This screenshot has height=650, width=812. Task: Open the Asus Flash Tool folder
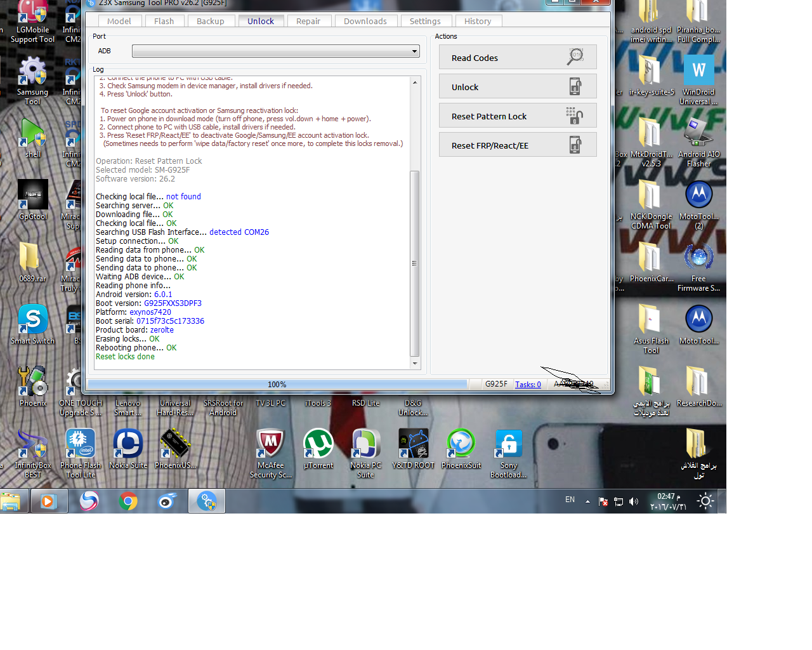pyautogui.click(x=651, y=329)
